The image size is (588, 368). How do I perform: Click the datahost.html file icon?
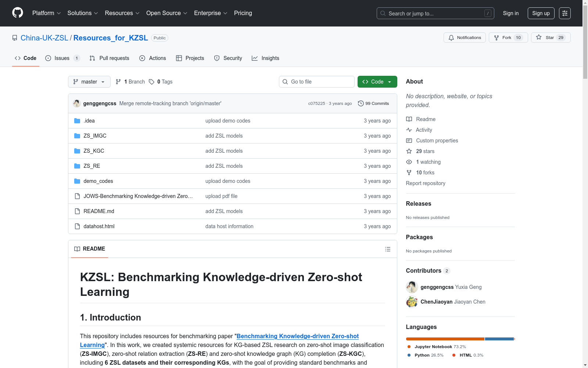click(77, 226)
